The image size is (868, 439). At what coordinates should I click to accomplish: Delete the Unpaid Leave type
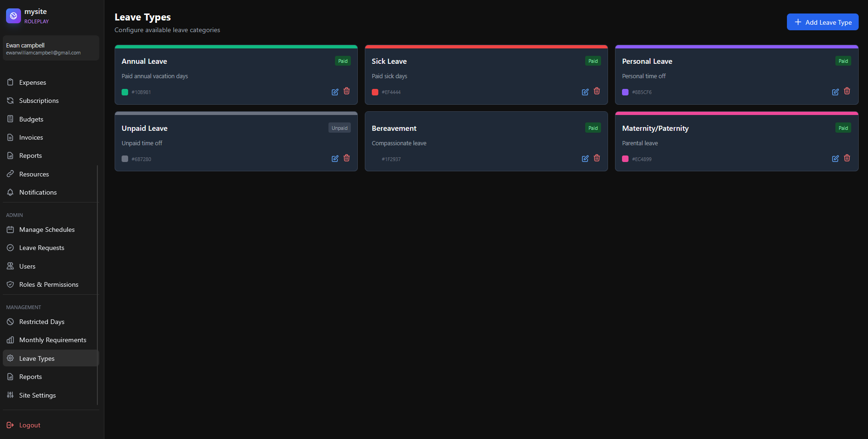pyautogui.click(x=347, y=158)
